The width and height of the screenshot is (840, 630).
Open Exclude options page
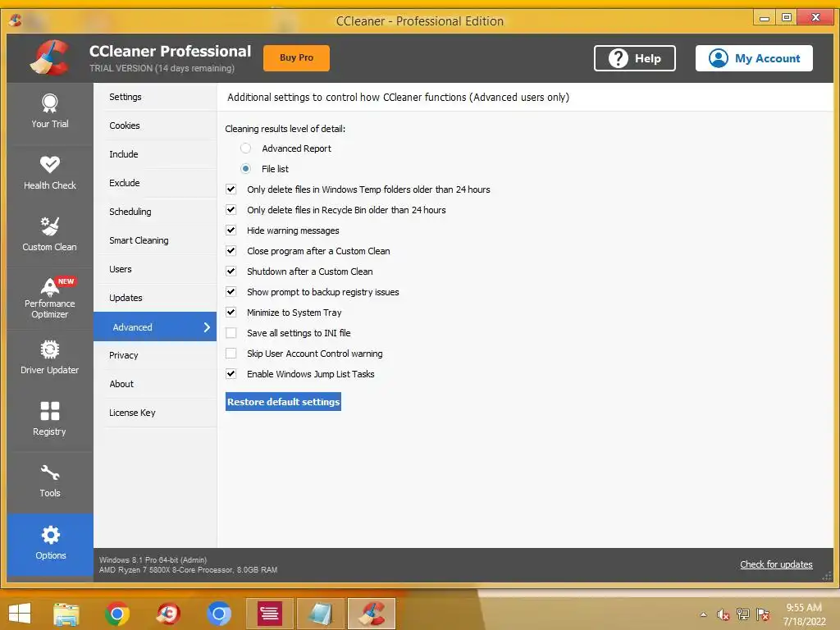click(155, 183)
